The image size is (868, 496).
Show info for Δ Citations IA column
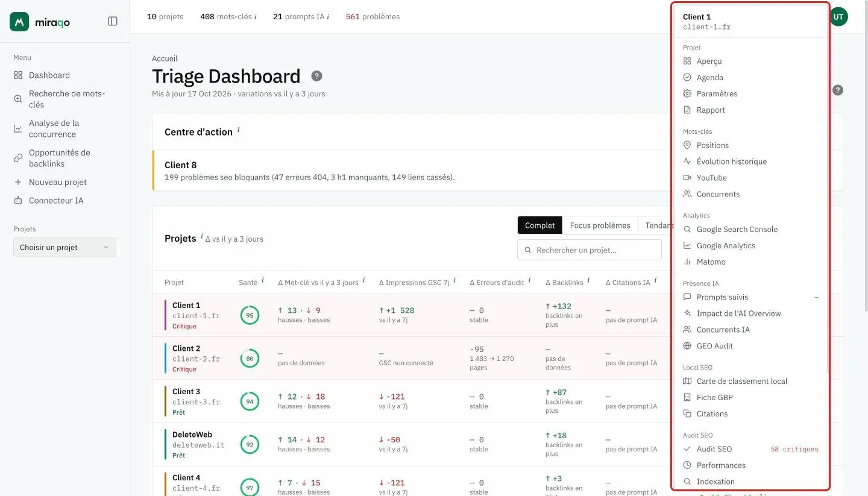(655, 280)
